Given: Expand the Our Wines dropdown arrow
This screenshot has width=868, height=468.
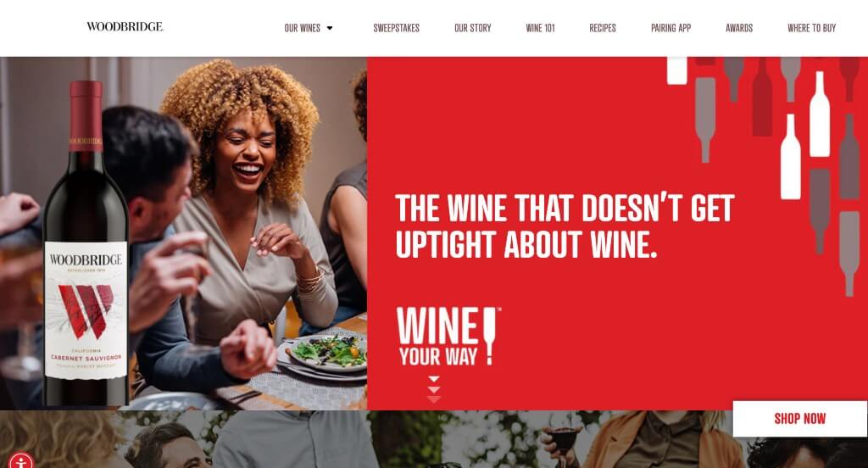Looking at the screenshot, I should pyautogui.click(x=330, y=28).
